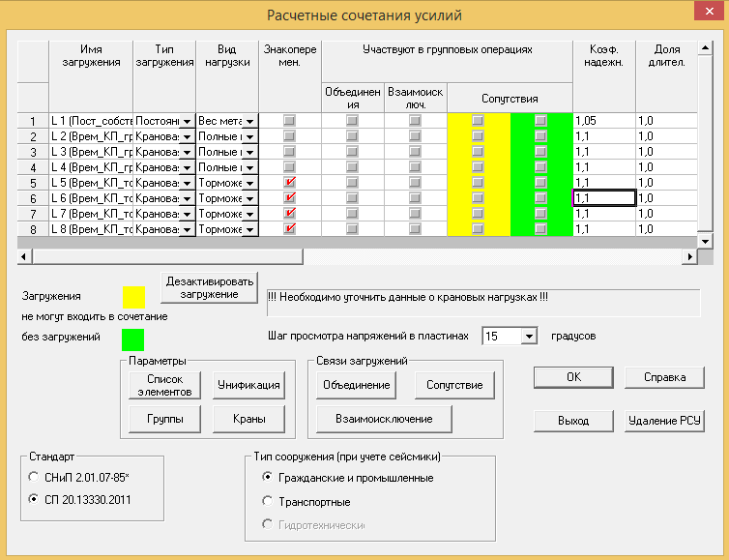Check Взаимоисключ. checkbox in row 3
The width and height of the screenshot is (729, 560).
point(415,152)
